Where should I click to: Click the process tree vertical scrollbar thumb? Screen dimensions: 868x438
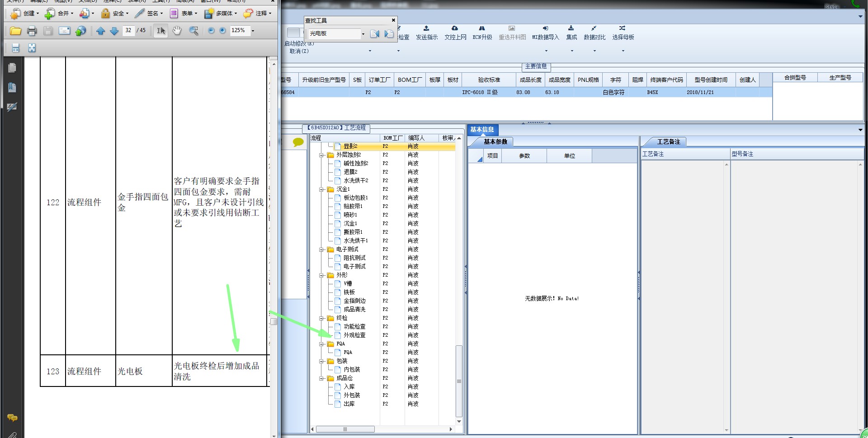(x=459, y=381)
